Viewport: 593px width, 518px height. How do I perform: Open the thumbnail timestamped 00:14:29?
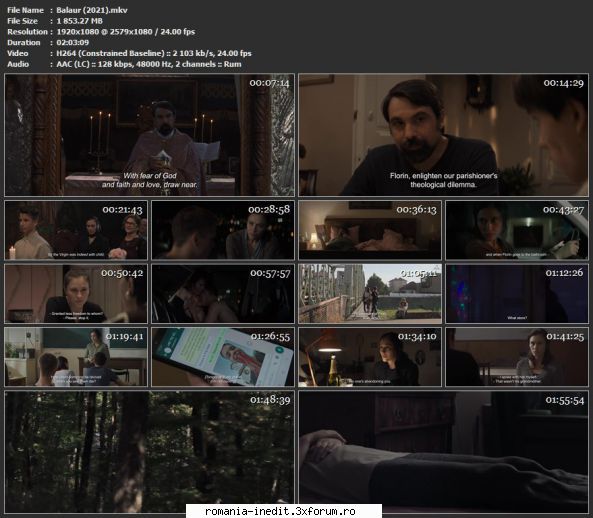pyautogui.click(x=443, y=135)
